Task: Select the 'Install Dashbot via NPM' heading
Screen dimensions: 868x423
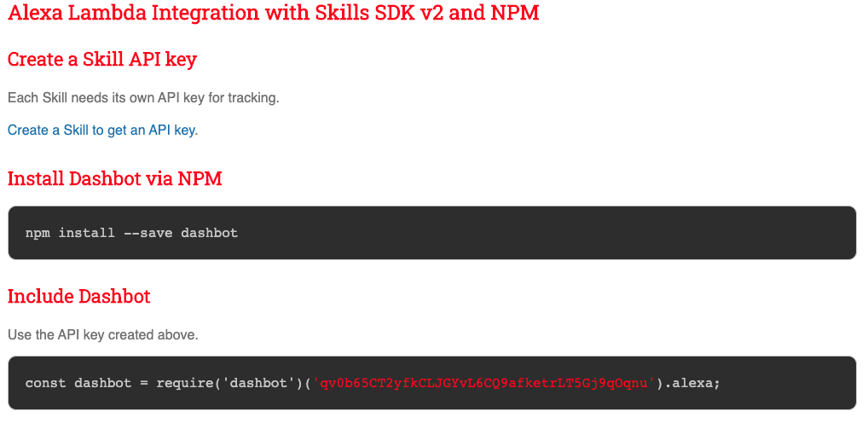Action: click(x=115, y=179)
